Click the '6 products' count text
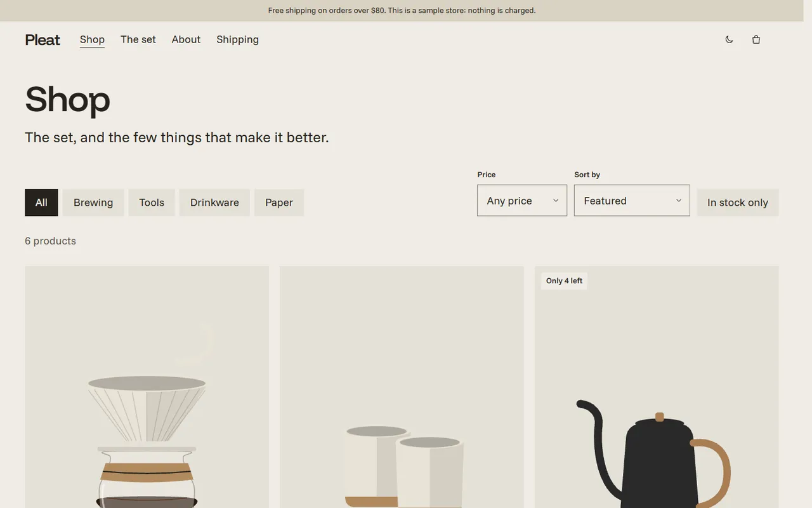Viewport: 812px width, 508px height. 50,241
